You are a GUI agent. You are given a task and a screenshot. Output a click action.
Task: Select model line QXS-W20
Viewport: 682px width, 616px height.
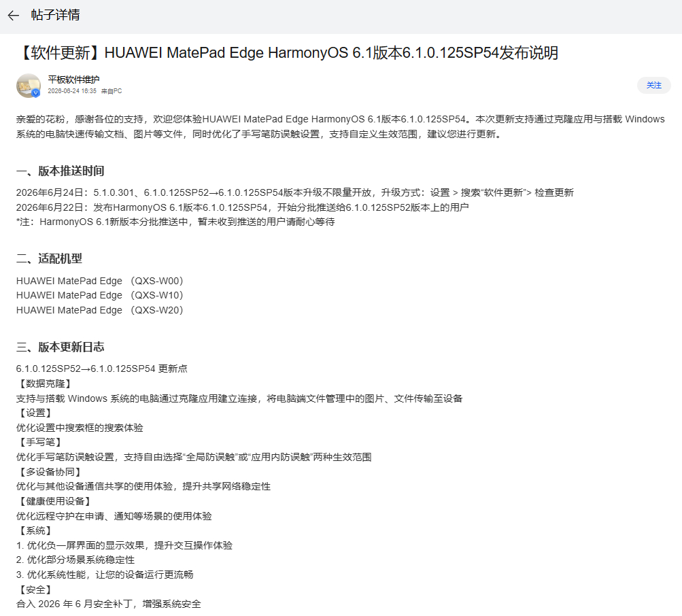pyautogui.click(x=99, y=310)
